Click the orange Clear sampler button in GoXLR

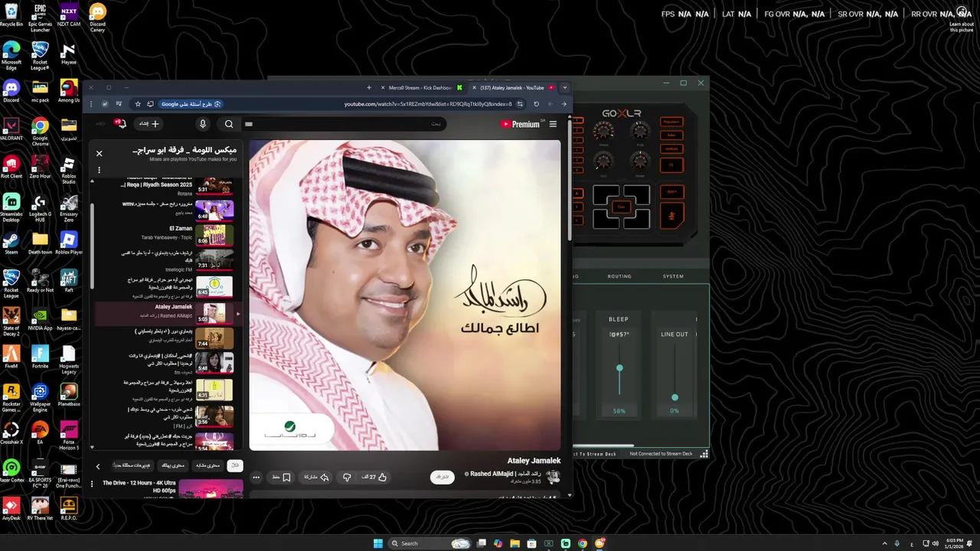point(621,207)
